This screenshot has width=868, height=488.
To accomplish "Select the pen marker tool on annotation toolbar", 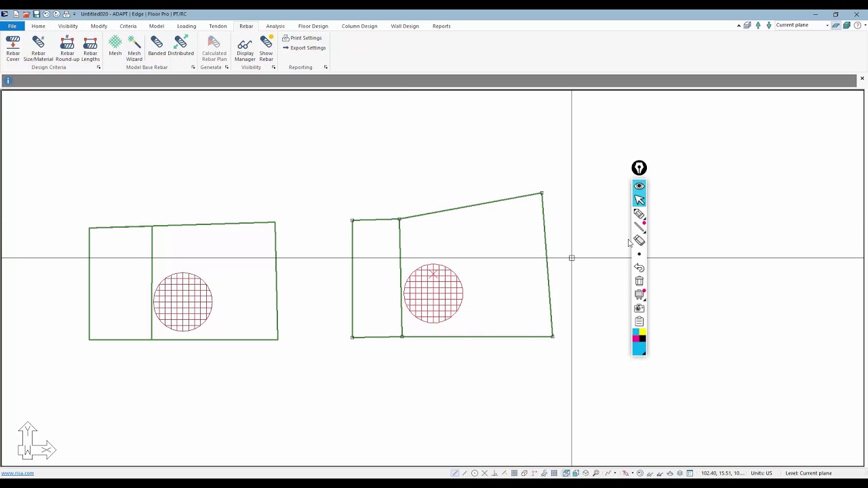I will [639, 213].
